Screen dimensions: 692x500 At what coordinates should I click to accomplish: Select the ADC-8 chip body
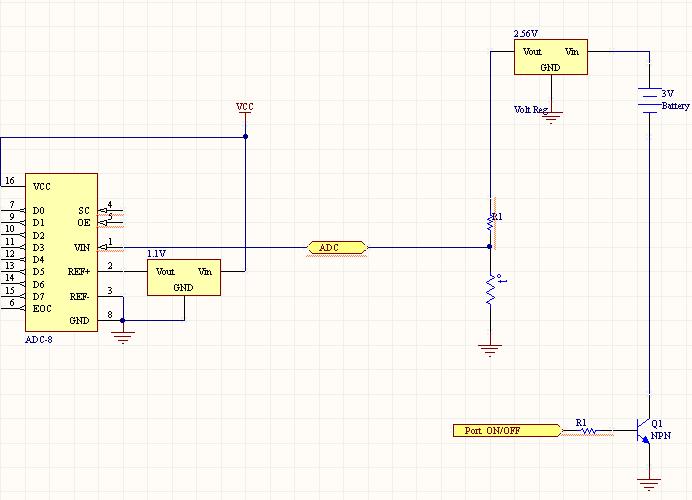click(x=61, y=252)
